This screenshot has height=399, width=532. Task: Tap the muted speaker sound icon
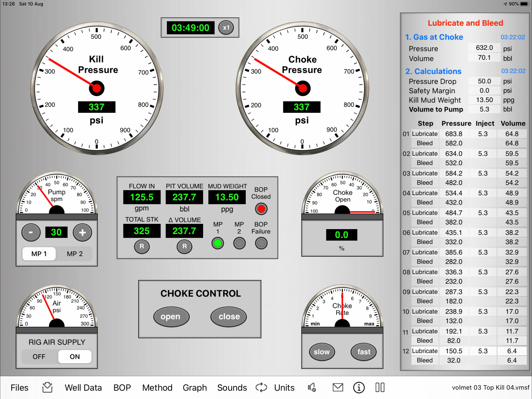pos(312,388)
